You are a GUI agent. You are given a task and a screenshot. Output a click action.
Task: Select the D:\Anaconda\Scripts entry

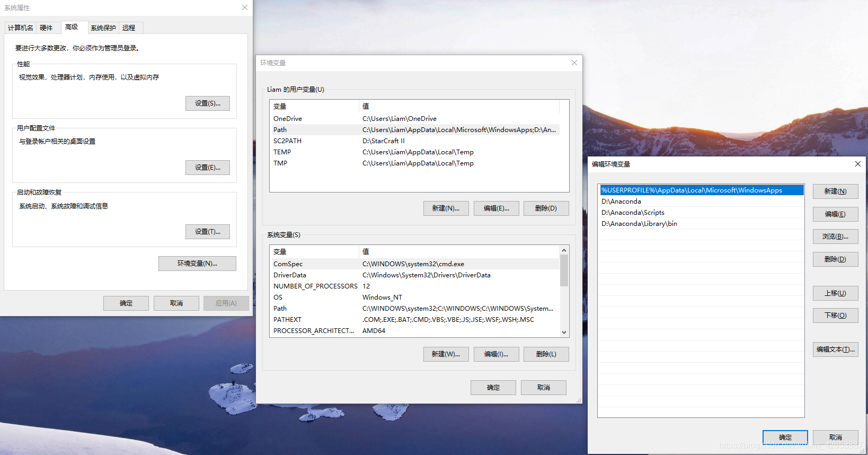[701, 213]
